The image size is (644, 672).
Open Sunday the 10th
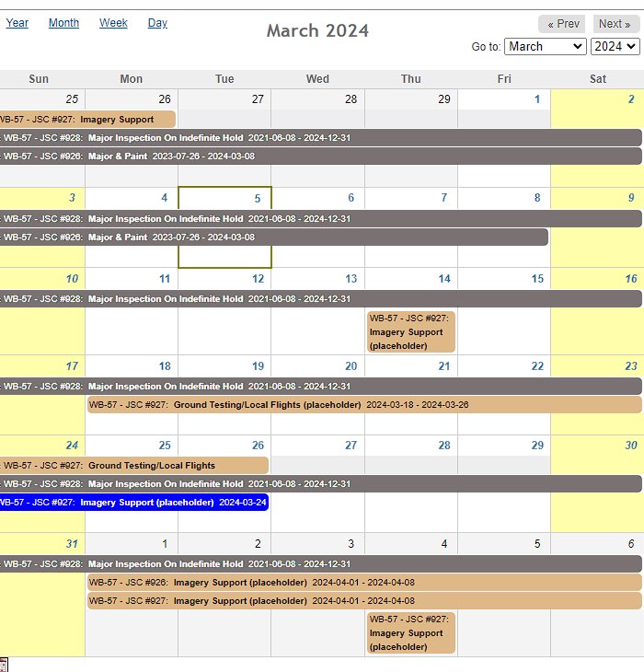tap(72, 279)
